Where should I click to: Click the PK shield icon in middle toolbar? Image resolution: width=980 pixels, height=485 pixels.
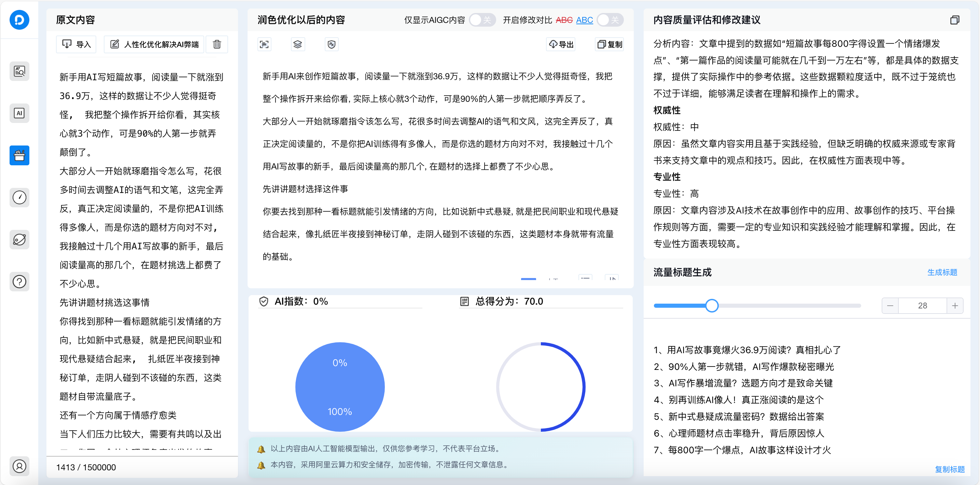tap(331, 44)
